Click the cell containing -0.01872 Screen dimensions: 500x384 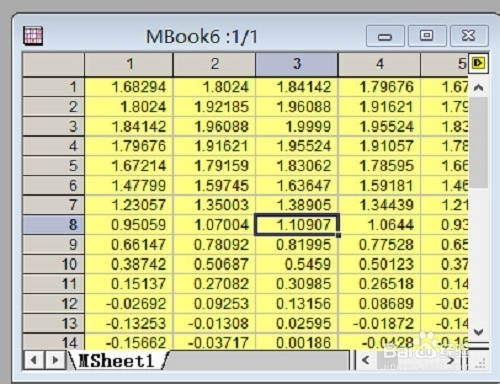coord(379,323)
